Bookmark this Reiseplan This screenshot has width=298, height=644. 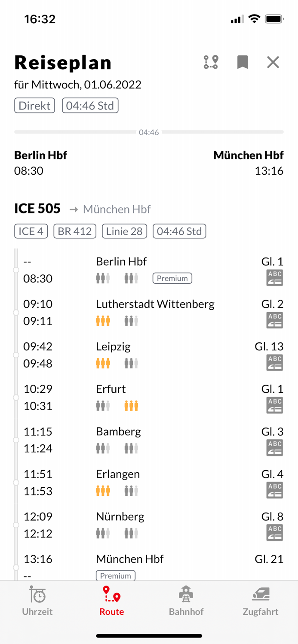tap(242, 62)
